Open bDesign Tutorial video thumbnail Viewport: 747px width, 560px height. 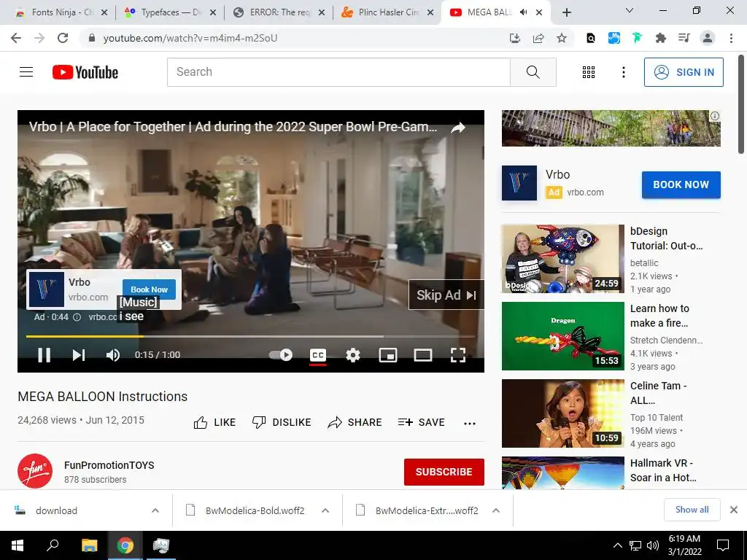(562, 259)
